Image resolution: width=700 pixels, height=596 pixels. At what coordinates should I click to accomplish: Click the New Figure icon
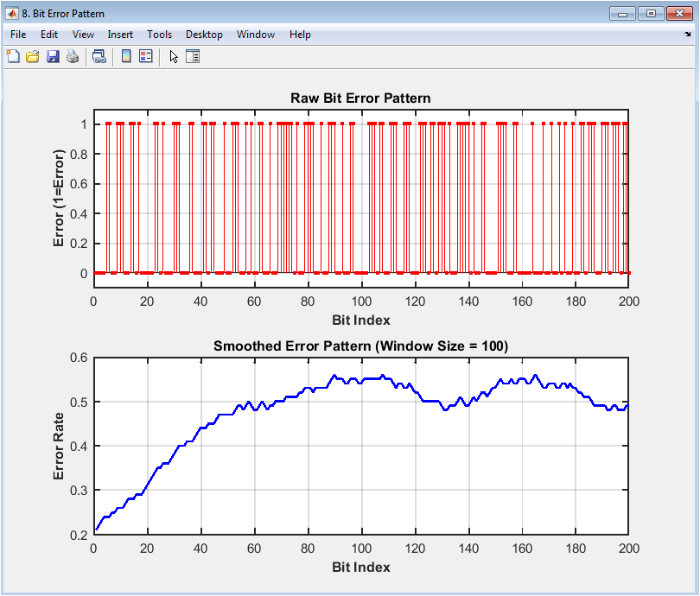[13, 57]
